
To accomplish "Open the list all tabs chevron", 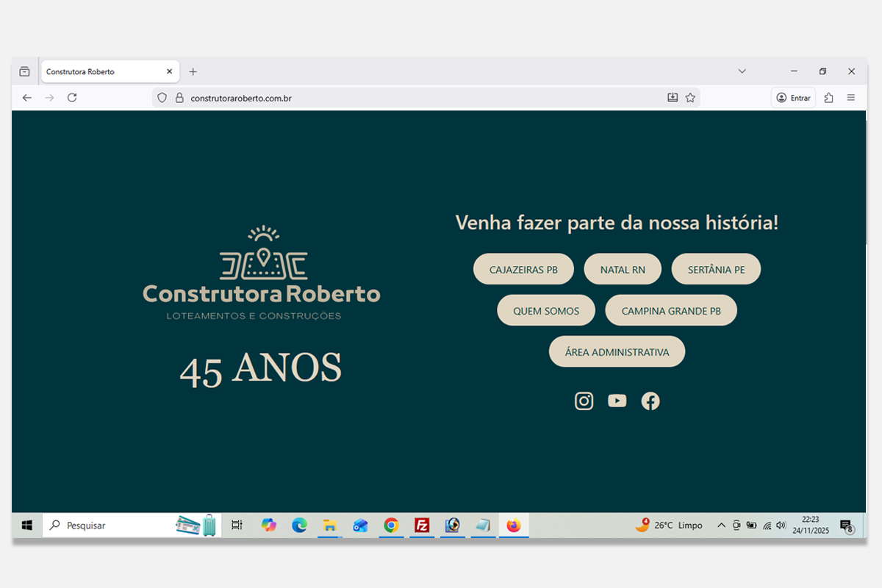I will (741, 71).
